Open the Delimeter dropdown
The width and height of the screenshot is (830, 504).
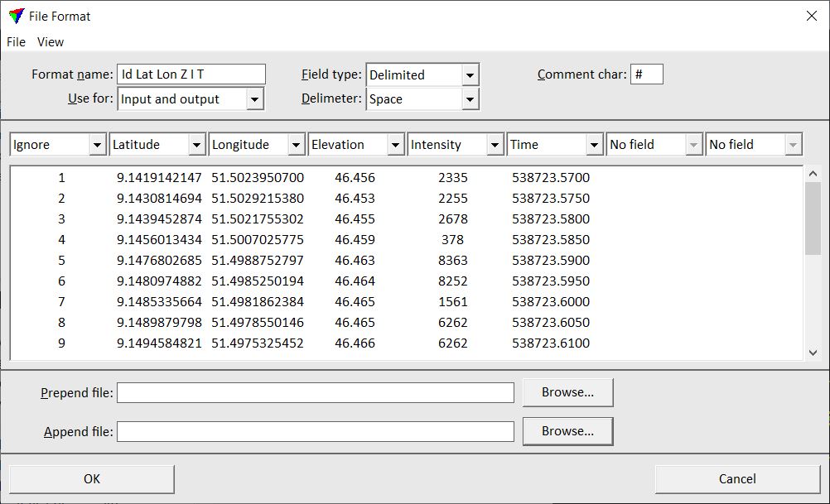tap(472, 98)
